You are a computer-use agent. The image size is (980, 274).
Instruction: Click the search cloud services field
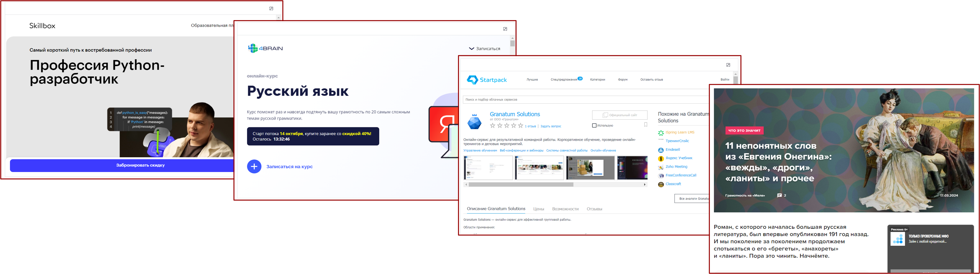[586, 100]
